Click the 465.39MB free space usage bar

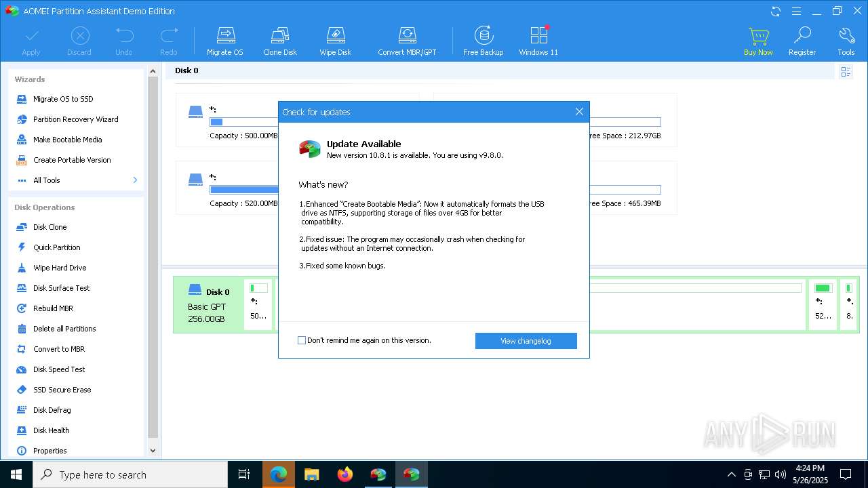pos(625,190)
